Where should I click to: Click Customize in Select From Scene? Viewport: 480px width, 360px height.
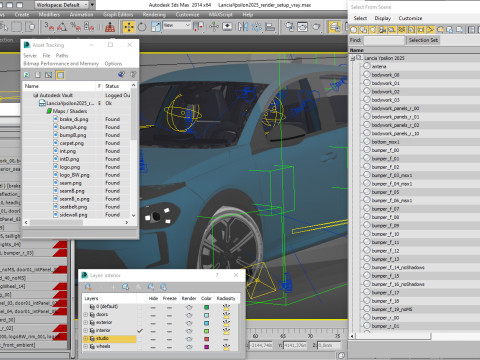coord(410,18)
